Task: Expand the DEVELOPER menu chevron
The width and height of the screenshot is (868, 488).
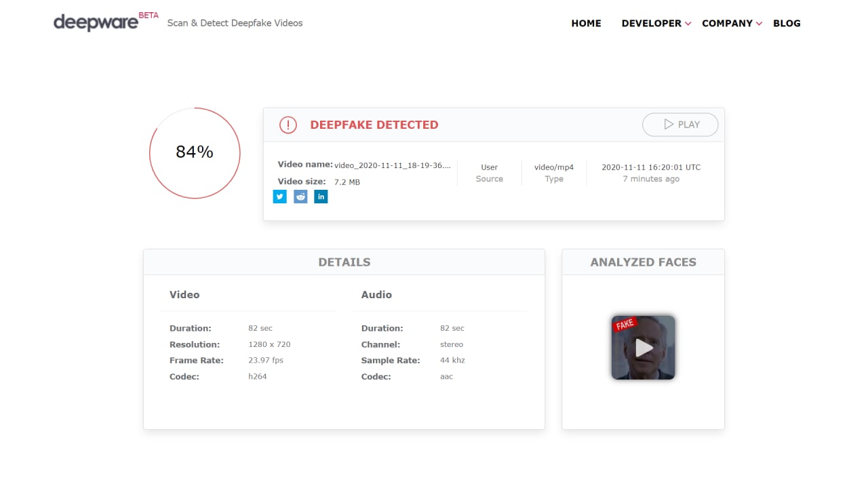Action: tap(688, 24)
